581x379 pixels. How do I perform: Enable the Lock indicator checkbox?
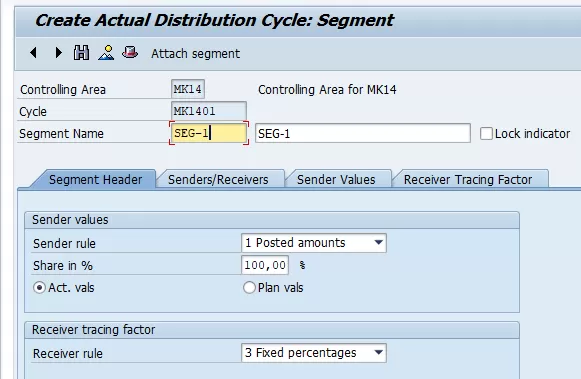(486, 133)
